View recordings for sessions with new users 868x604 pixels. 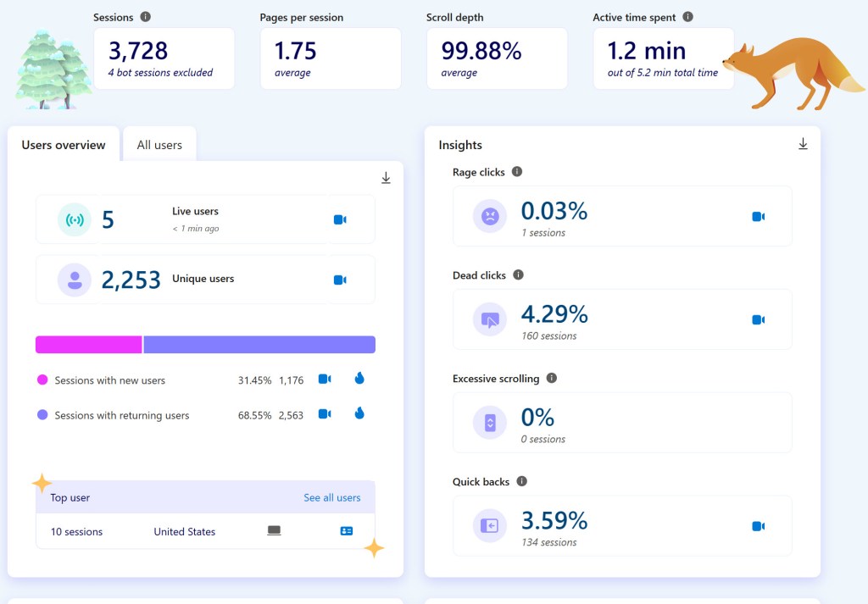click(325, 380)
